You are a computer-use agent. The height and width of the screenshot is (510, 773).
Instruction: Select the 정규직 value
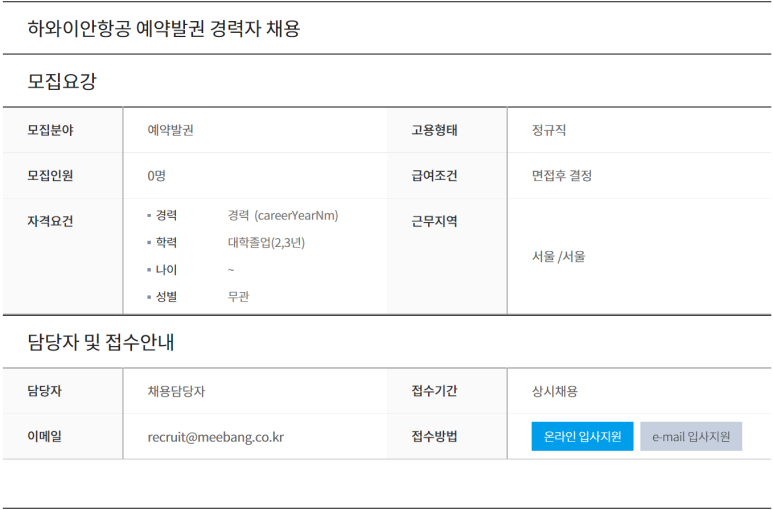tap(549, 130)
